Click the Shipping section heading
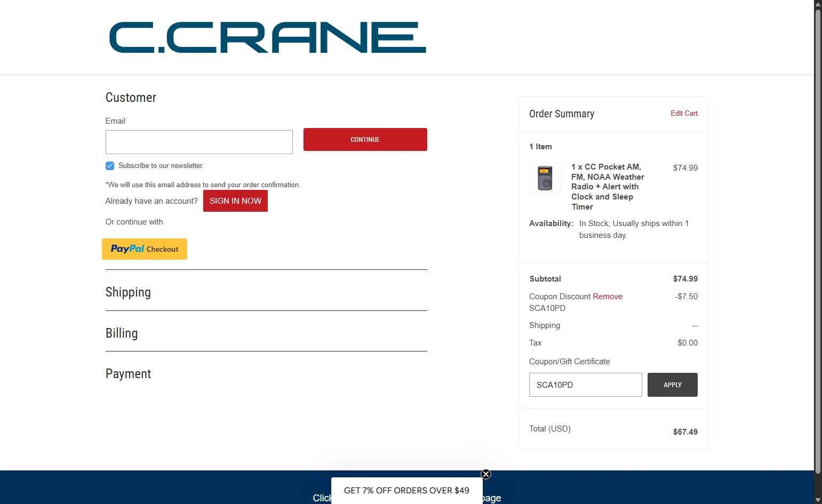The width and height of the screenshot is (822, 504). [x=128, y=292]
